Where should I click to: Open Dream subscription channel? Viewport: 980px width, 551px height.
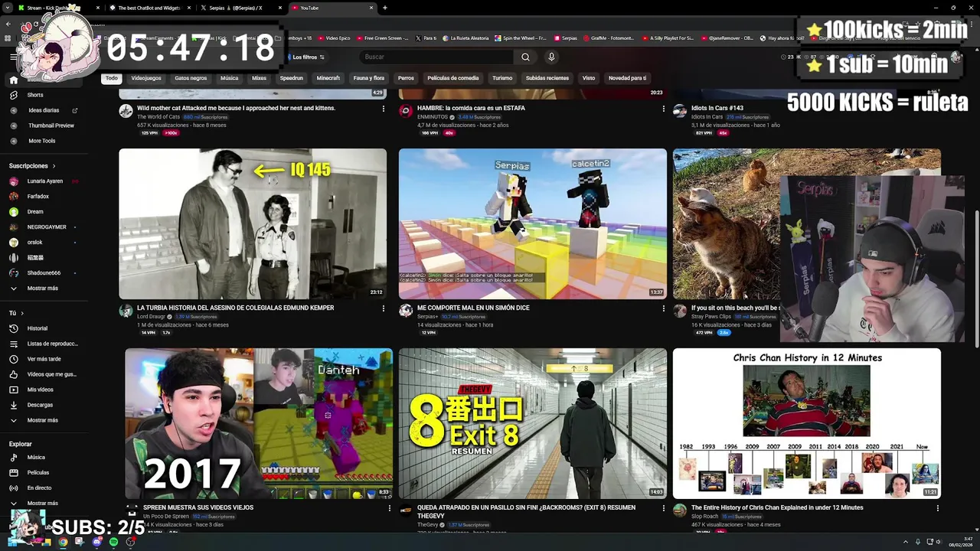(35, 212)
